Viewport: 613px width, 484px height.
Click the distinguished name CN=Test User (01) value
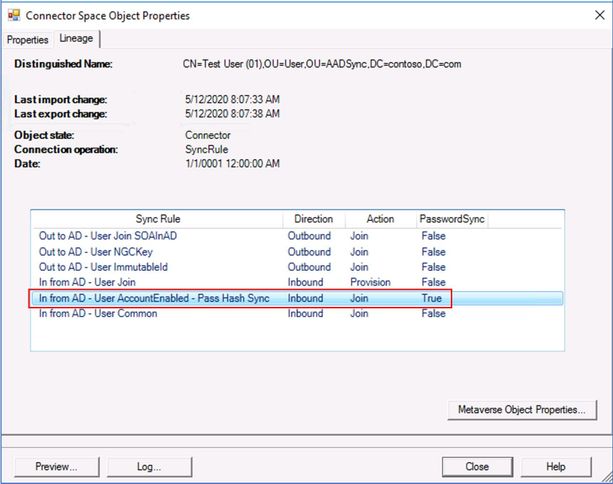point(322,64)
